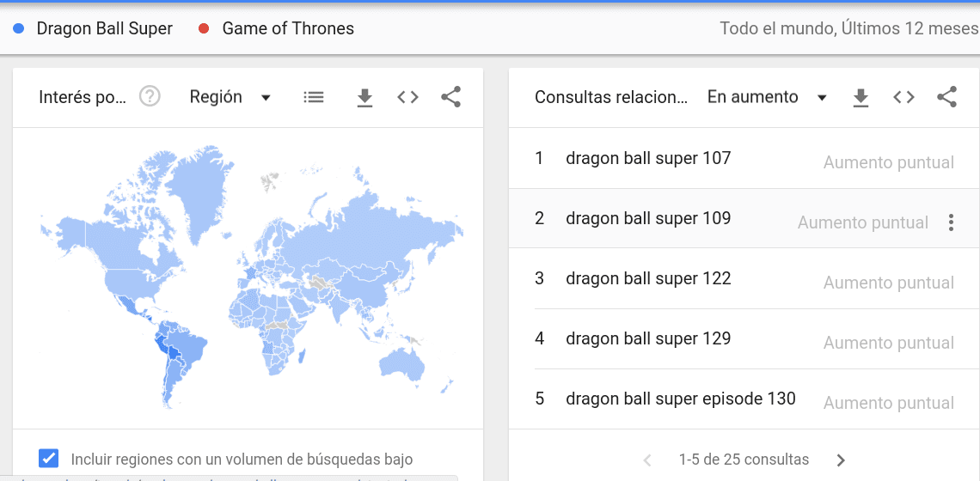Uncheck include low search volume regions
The width and height of the screenshot is (980, 481).
click(x=49, y=459)
